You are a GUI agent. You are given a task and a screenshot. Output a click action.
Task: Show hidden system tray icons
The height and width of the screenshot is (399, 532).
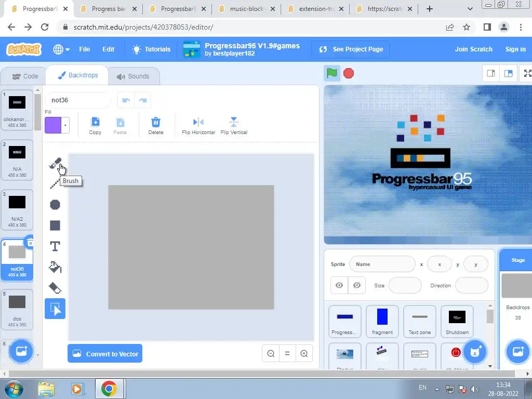pyautogui.click(x=437, y=389)
